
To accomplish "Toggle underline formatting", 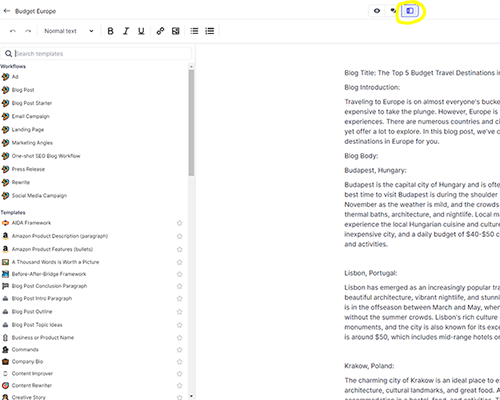I will tap(141, 31).
